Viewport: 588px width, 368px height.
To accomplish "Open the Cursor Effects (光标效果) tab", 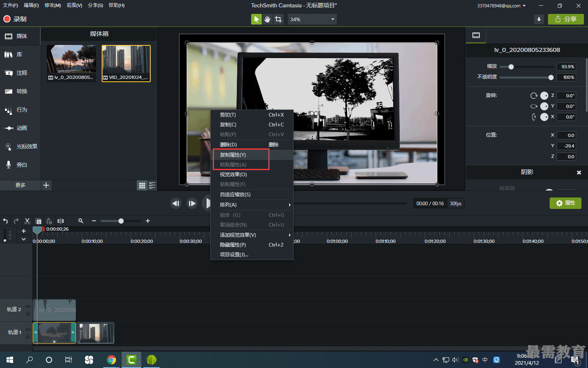I will pyautogui.click(x=20, y=146).
